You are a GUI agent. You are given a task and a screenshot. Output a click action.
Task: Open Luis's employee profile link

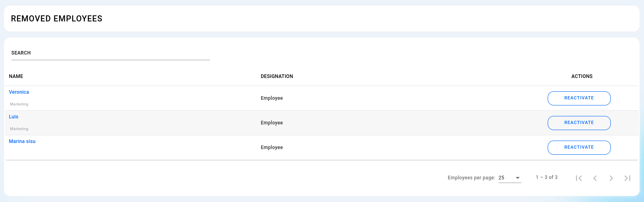(x=14, y=117)
